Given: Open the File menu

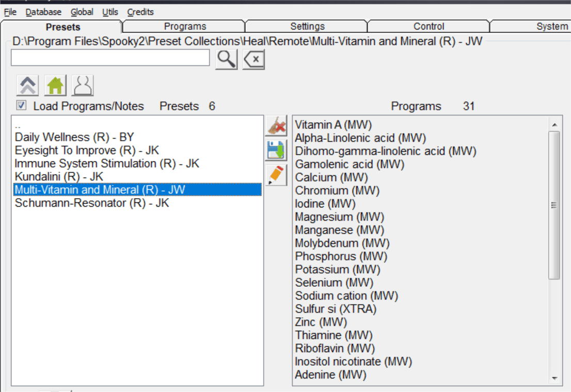Looking at the screenshot, I should point(10,12).
